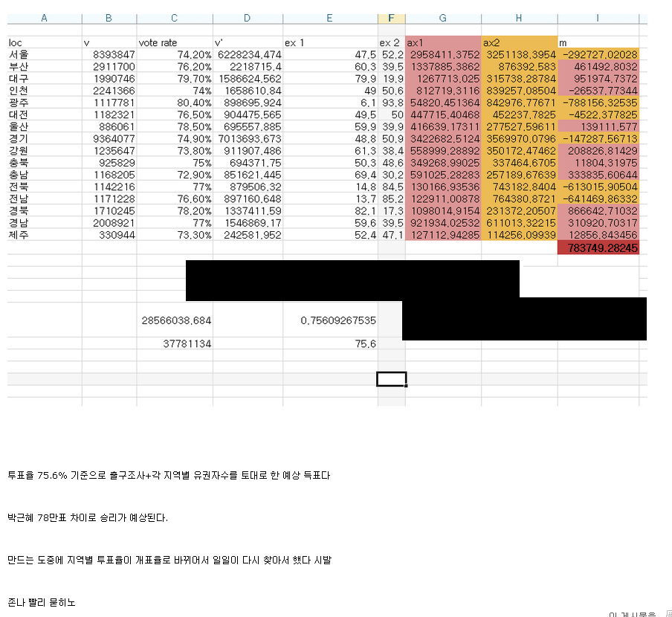Click the m cell showing -292727.02028
Viewport: 672px width, 617px height.
pyautogui.click(x=598, y=54)
